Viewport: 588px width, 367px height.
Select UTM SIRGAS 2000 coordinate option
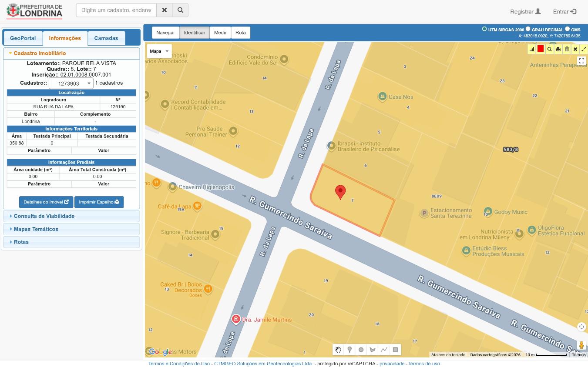(484, 29)
